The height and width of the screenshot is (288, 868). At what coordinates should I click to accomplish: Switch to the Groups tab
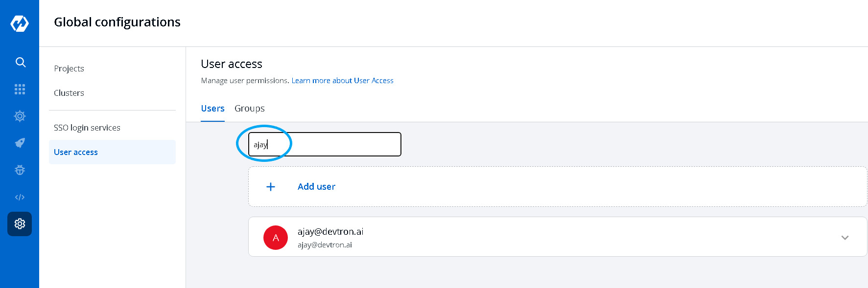[x=249, y=109]
